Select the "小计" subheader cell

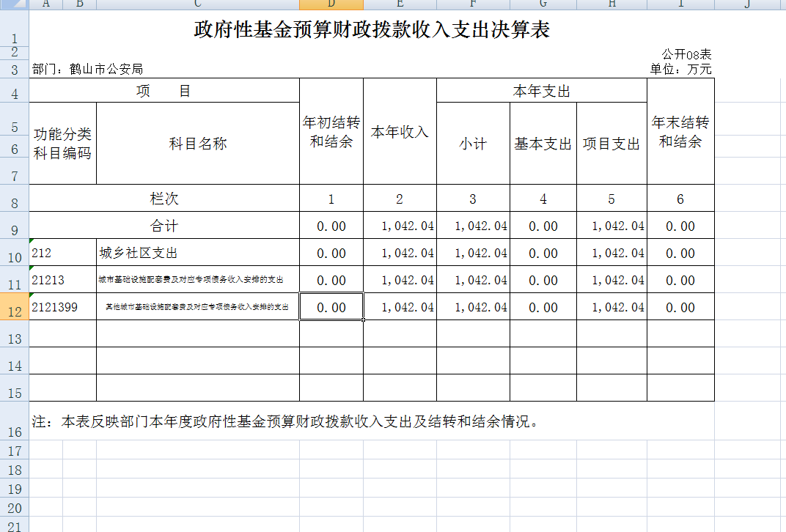coord(473,144)
